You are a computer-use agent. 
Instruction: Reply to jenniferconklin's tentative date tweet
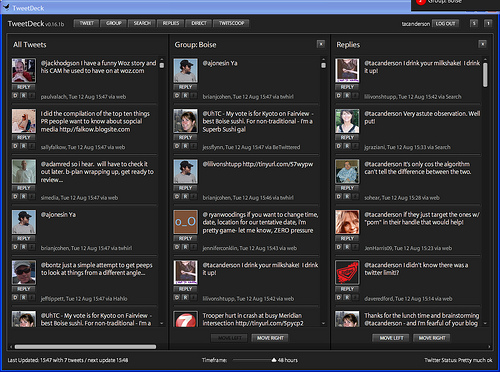(186, 238)
